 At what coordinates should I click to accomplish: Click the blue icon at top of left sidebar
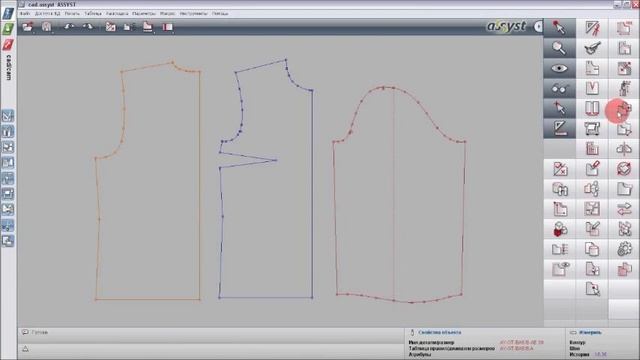click(x=8, y=13)
